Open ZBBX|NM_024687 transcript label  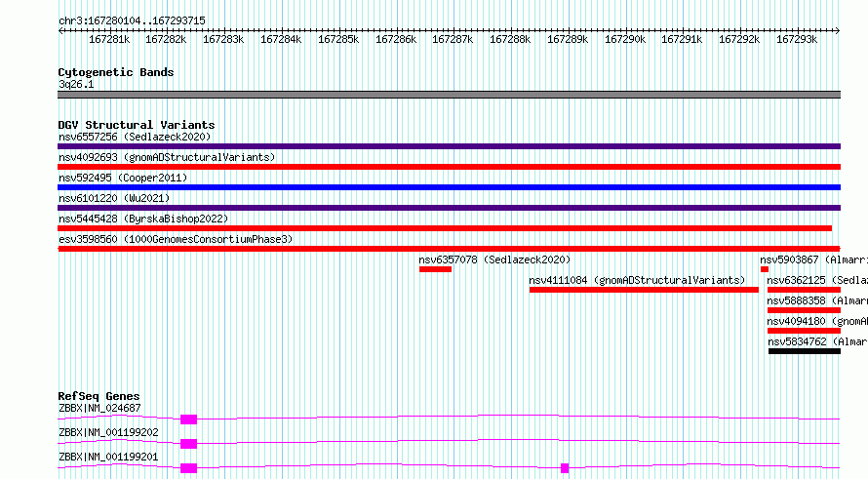99,408
